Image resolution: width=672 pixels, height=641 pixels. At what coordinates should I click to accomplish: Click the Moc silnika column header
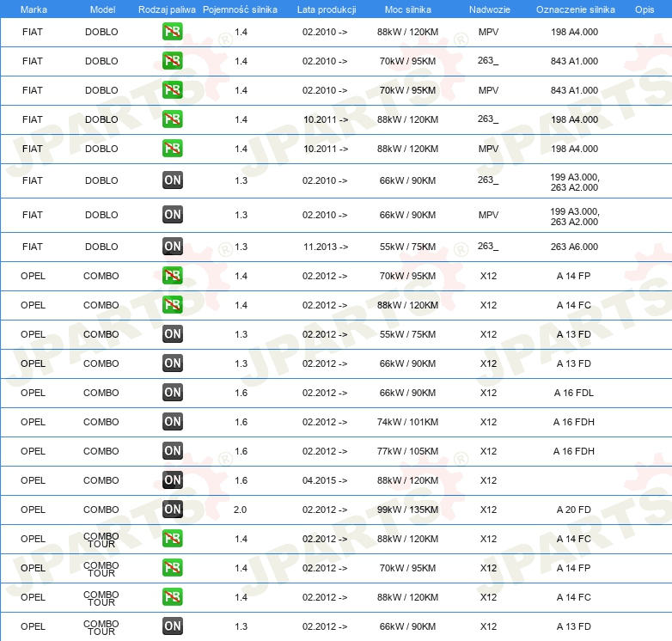[408, 9]
